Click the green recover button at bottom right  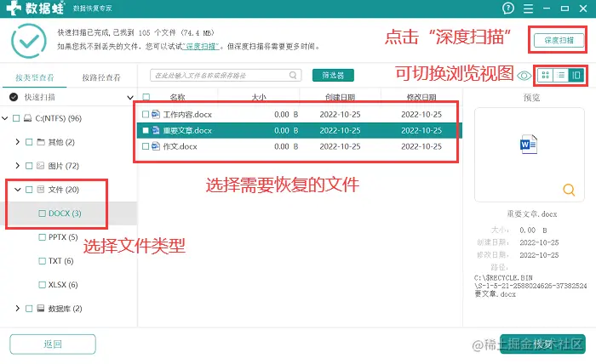(x=542, y=344)
